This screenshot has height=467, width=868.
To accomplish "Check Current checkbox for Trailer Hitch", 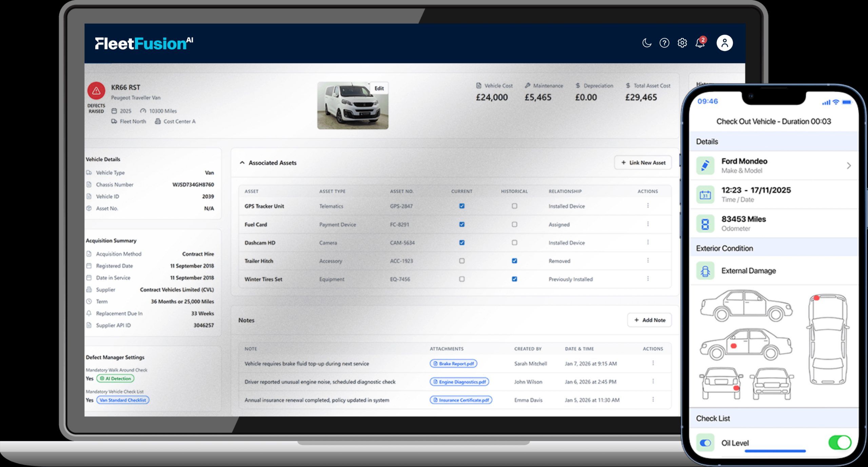I will (461, 261).
